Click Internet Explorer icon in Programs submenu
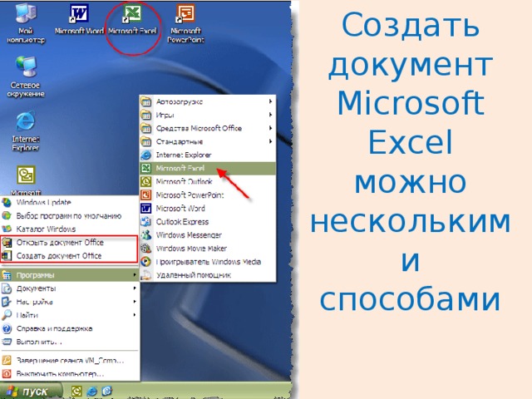The height and width of the screenshot is (399, 532). pyautogui.click(x=146, y=155)
